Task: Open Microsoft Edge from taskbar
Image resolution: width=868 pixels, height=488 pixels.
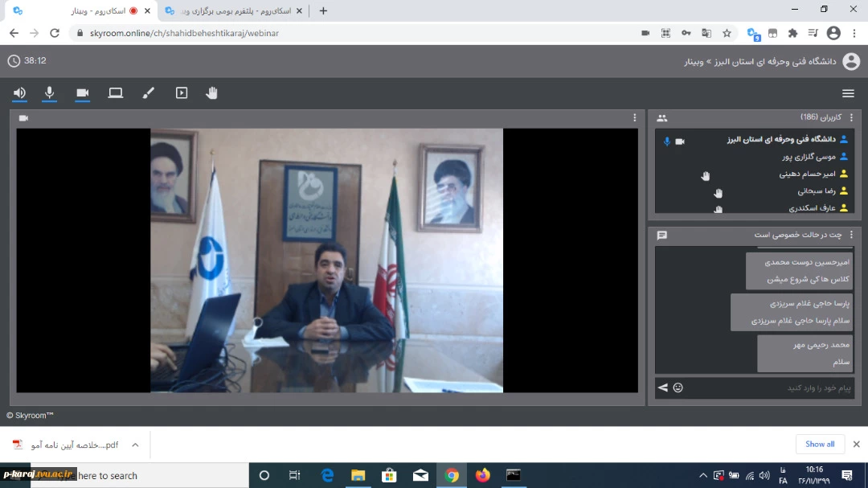Action: click(327, 475)
